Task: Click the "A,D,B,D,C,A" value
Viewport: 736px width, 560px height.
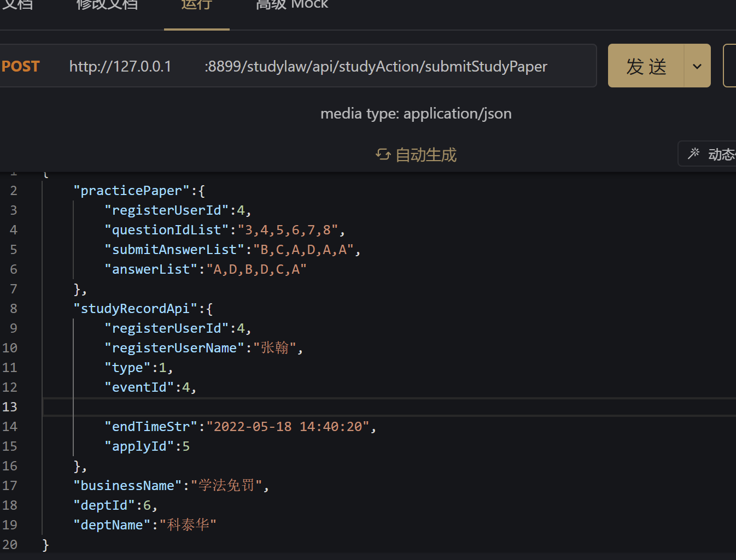Action: (x=256, y=269)
